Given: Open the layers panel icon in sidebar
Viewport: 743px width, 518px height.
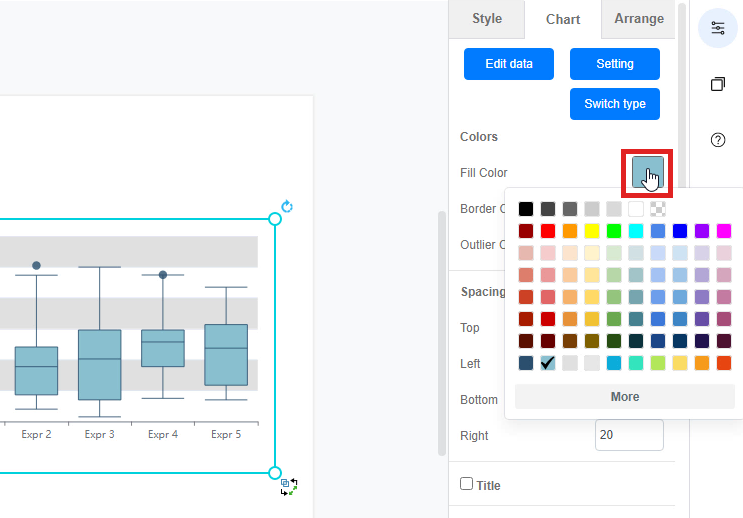Looking at the screenshot, I should tap(717, 84).
